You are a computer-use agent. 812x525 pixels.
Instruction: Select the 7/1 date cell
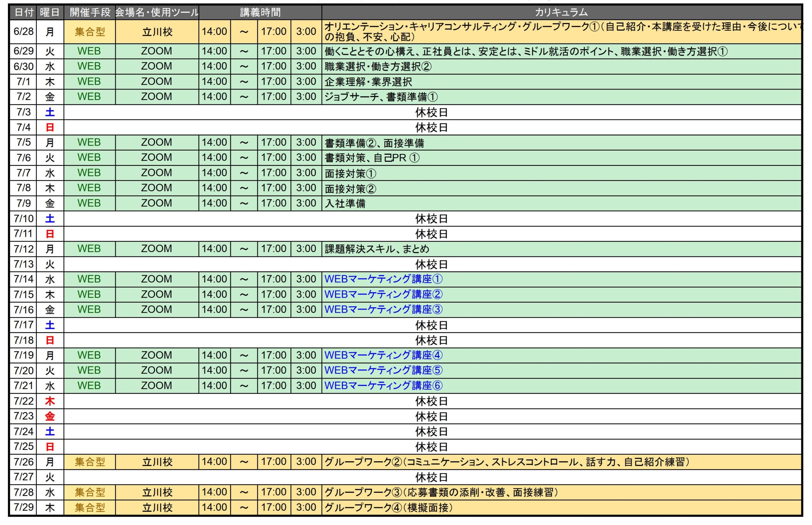point(23,81)
